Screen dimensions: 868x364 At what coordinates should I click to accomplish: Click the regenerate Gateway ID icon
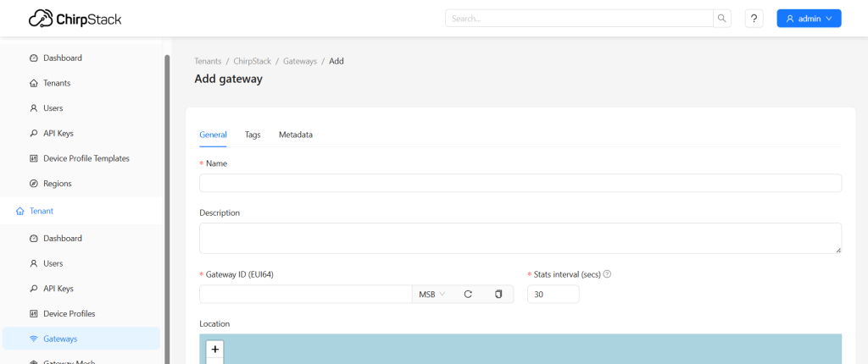pyautogui.click(x=467, y=295)
